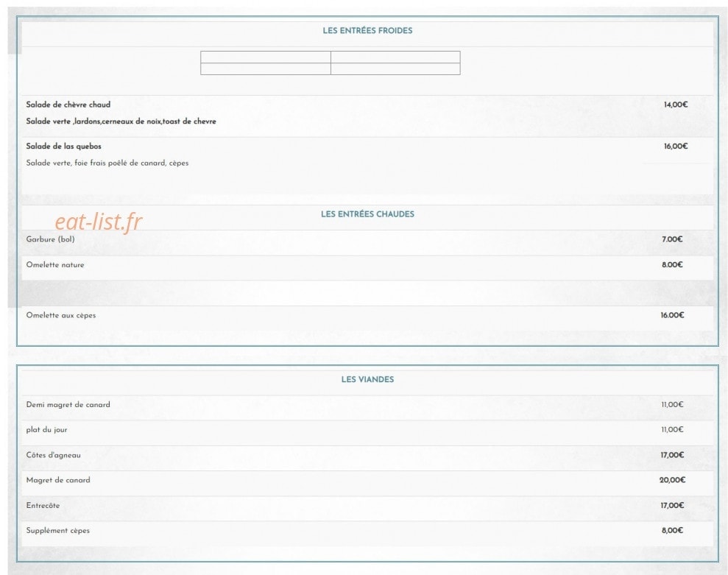Select the Supplément cèpes row
728x575 pixels.
click(x=367, y=531)
